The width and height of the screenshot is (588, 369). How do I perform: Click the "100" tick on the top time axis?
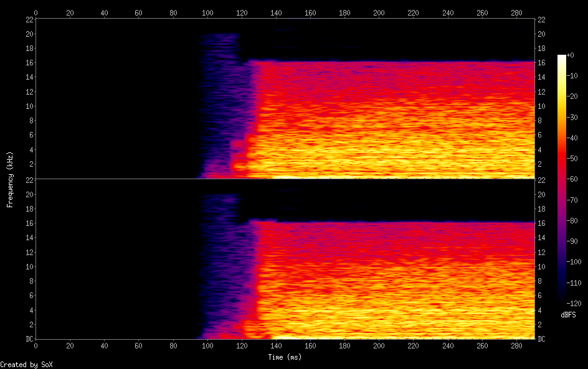click(x=207, y=12)
